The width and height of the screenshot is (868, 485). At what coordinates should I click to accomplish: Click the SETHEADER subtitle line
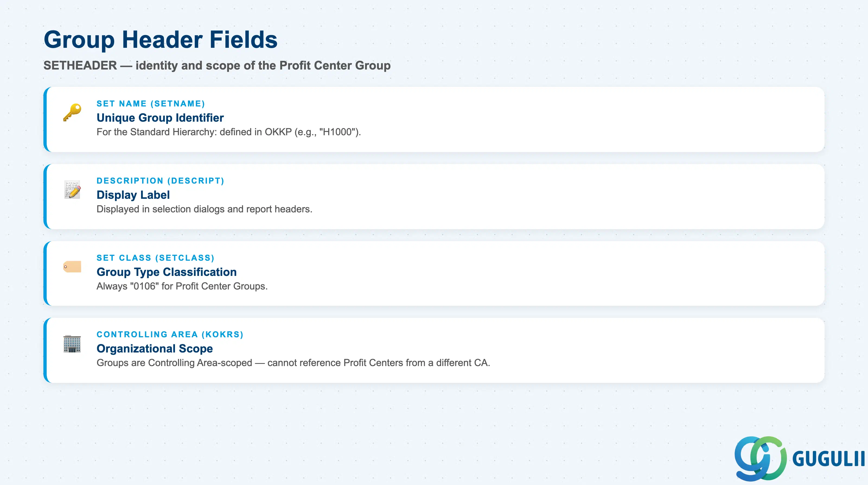pos(217,65)
